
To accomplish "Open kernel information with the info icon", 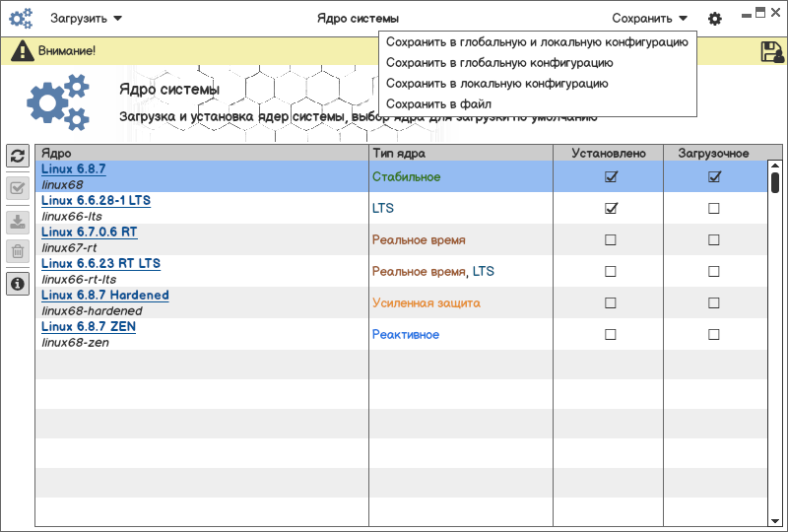I will point(18,284).
